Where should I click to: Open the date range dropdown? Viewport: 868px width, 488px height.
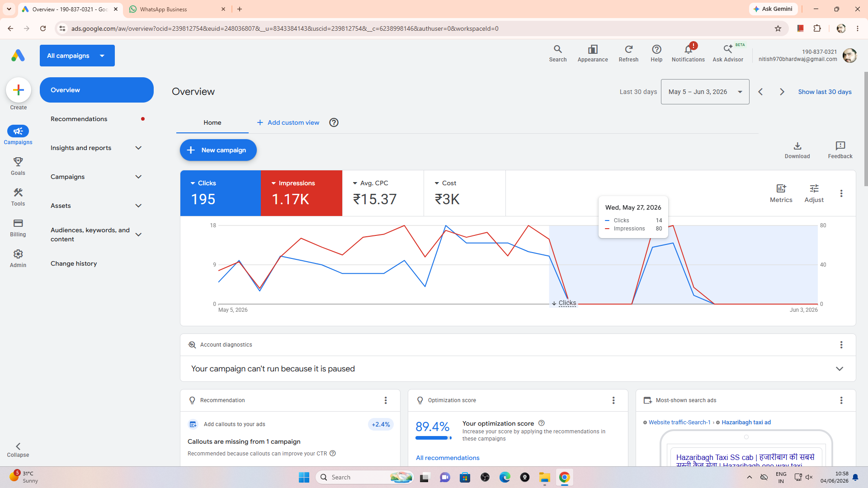pos(705,92)
